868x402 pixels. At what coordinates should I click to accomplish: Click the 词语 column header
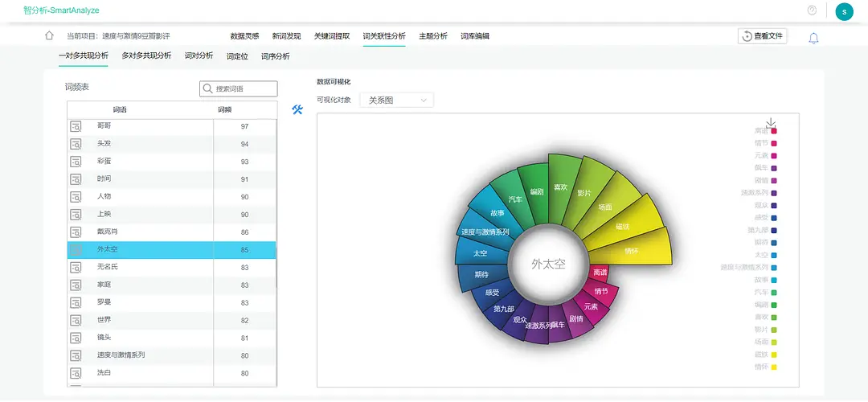(x=120, y=109)
